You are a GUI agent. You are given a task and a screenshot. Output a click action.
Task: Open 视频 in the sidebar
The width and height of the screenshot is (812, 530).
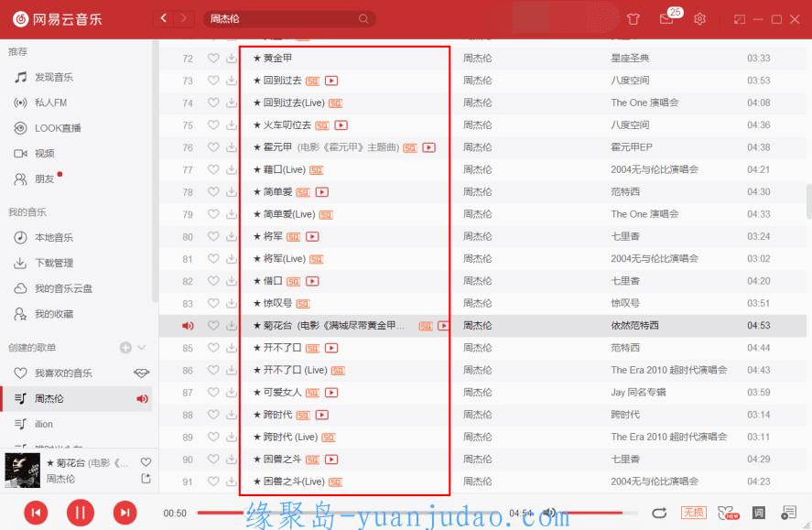coord(34,153)
